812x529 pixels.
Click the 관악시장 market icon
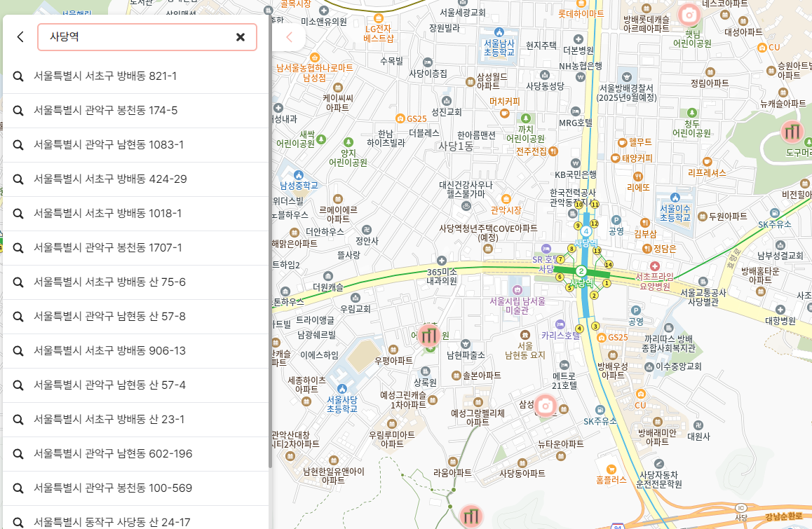(x=506, y=199)
